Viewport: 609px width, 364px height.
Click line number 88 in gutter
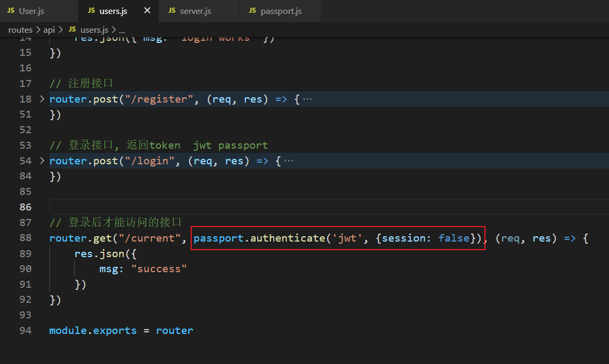pyautogui.click(x=25, y=238)
